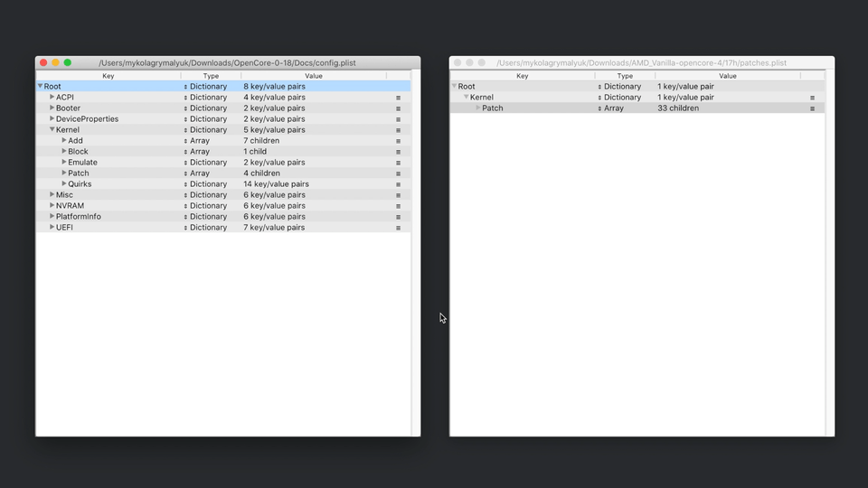Expand the ACPI dictionary
The width and height of the screenshot is (868, 488).
click(x=52, y=97)
